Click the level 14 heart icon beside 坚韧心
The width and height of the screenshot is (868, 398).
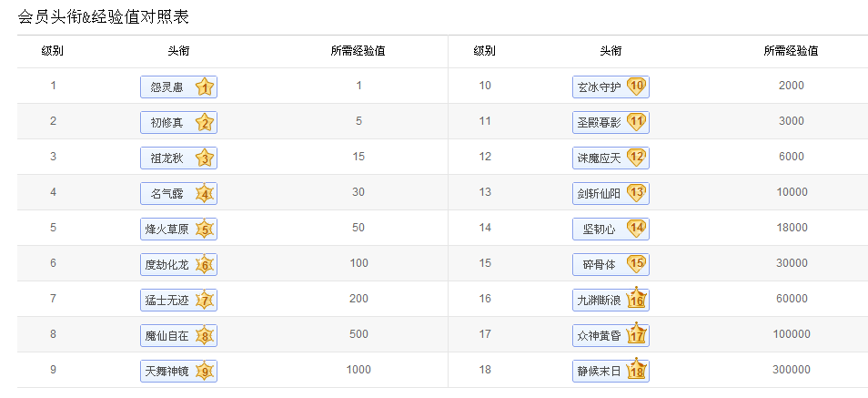click(x=636, y=229)
